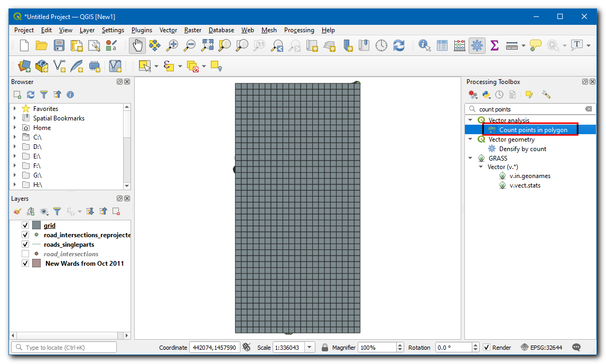Click the Identify Features tool

coord(424,46)
